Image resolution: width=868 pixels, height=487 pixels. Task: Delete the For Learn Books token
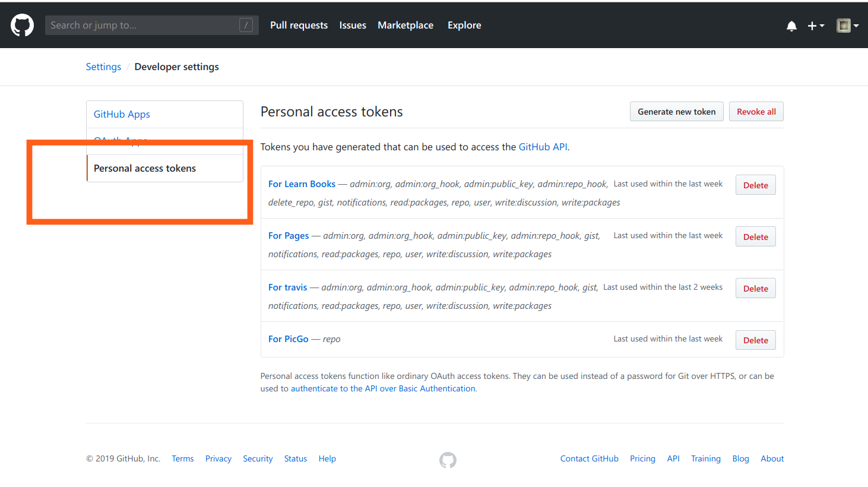point(756,185)
